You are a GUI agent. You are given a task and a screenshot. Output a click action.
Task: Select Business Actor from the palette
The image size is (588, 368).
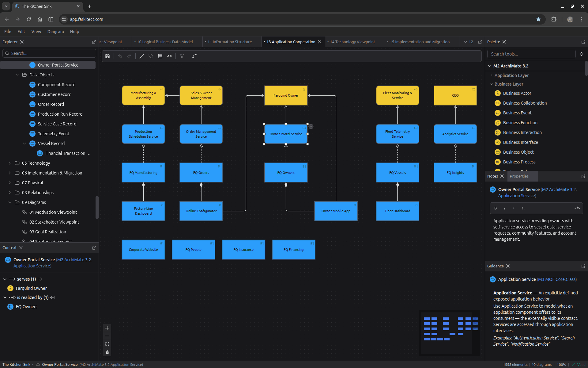pos(517,93)
